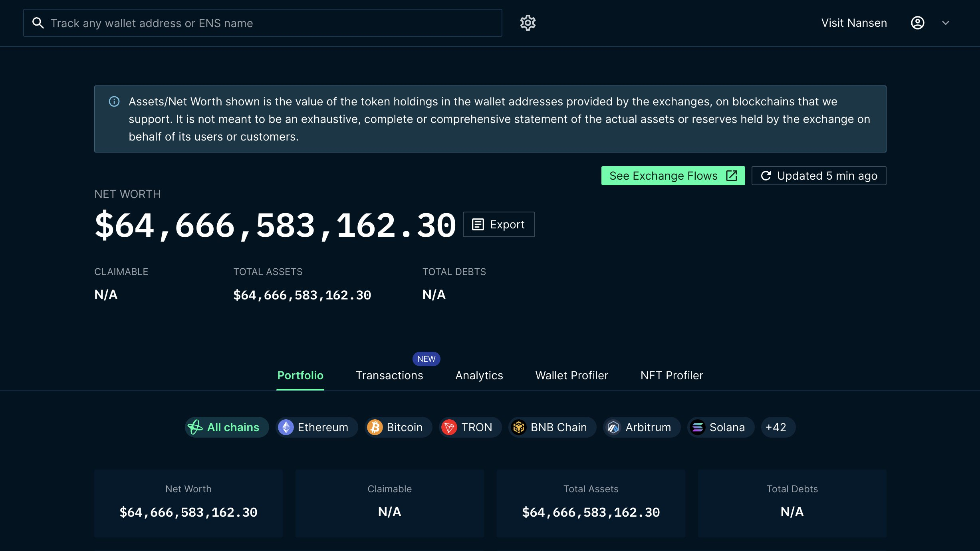Screen dimensions: 980x551
Task: Expand the account dropdown chevron
Action: (945, 23)
